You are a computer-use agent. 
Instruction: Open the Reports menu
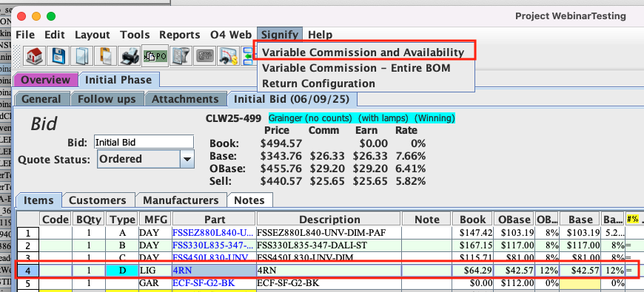coord(179,35)
